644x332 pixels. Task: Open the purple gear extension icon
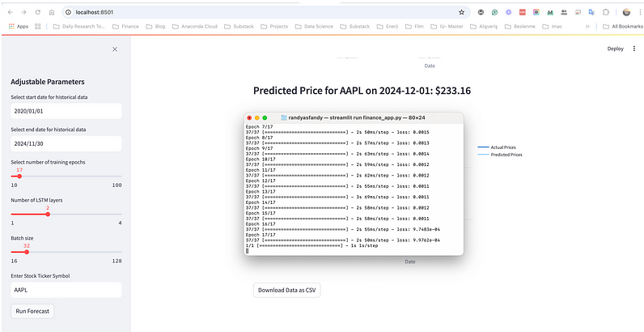click(x=508, y=12)
